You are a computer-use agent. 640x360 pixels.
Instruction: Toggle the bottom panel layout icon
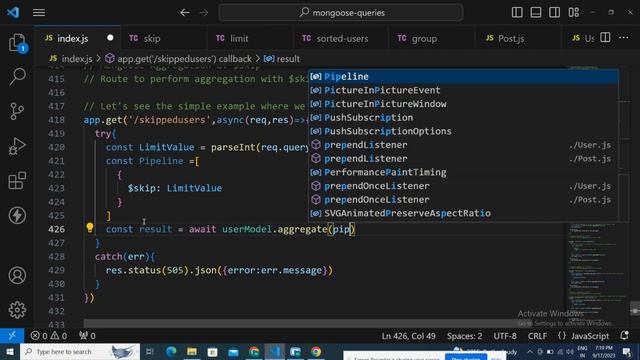tap(536, 12)
